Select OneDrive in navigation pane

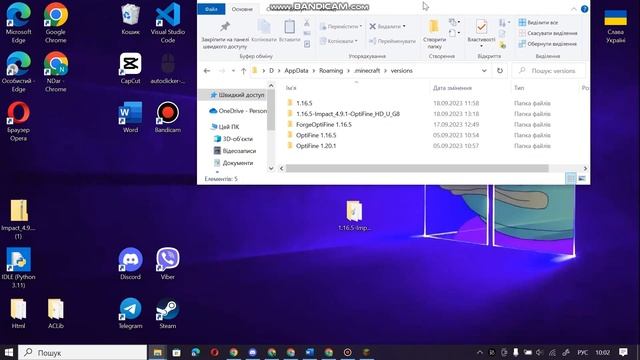point(238,111)
